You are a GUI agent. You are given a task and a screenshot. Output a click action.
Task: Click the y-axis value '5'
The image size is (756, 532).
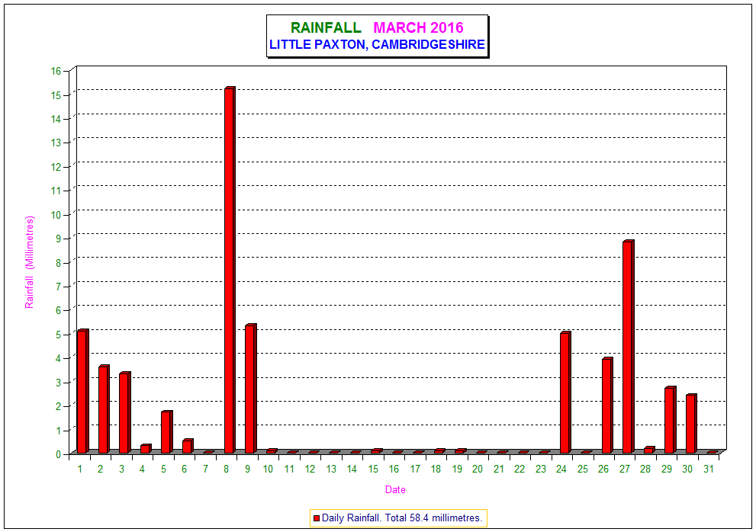(59, 335)
